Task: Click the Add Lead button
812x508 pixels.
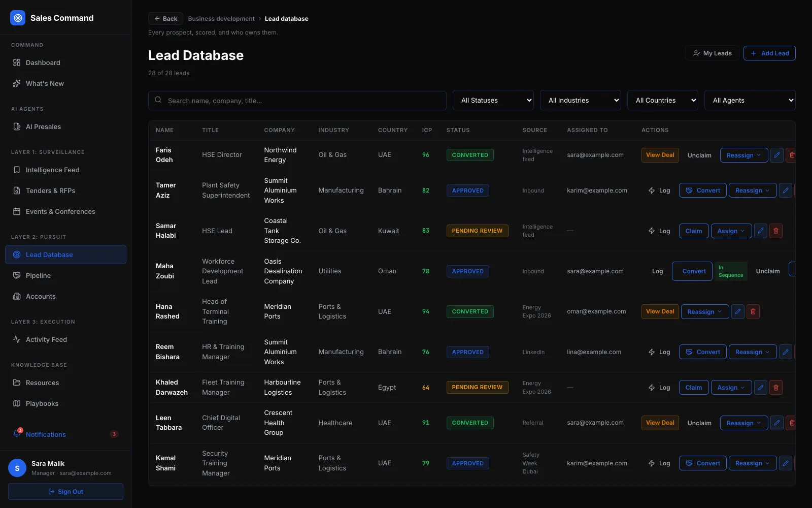Action: pos(769,53)
